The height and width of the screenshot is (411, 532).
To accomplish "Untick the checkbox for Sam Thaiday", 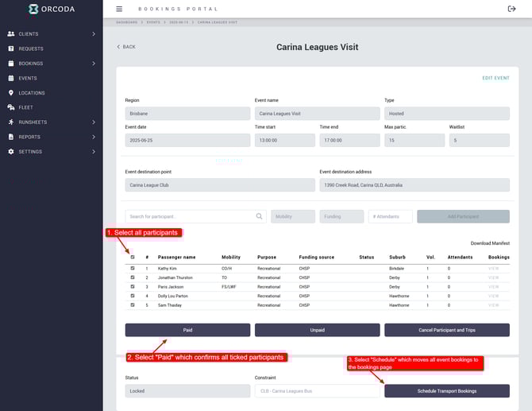I will pos(133,305).
